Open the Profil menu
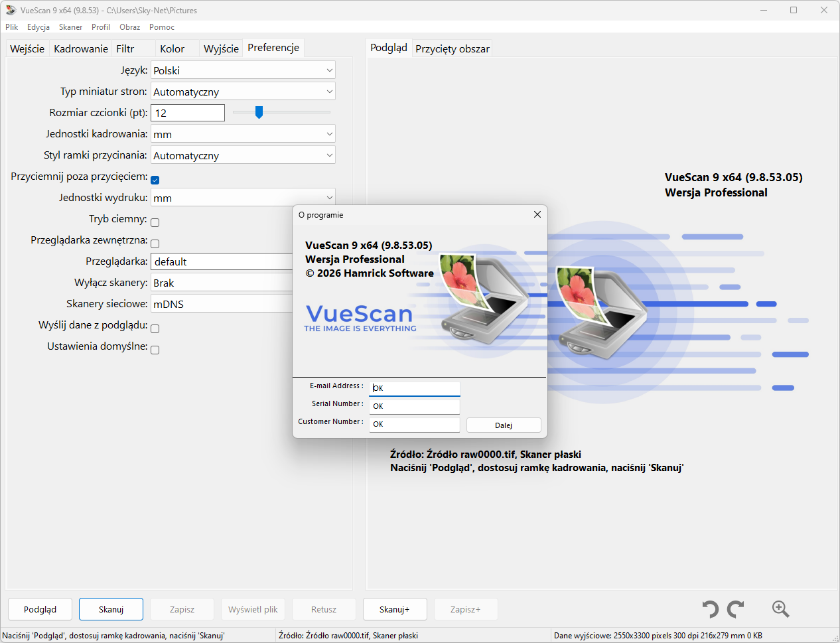This screenshot has height=643, width=840. pyautogui.click(x=101, y=27)
